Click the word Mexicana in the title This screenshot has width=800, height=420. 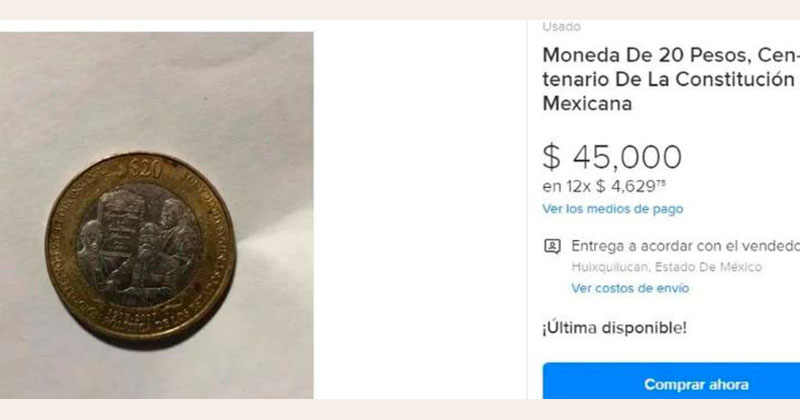tap(587, 104)
